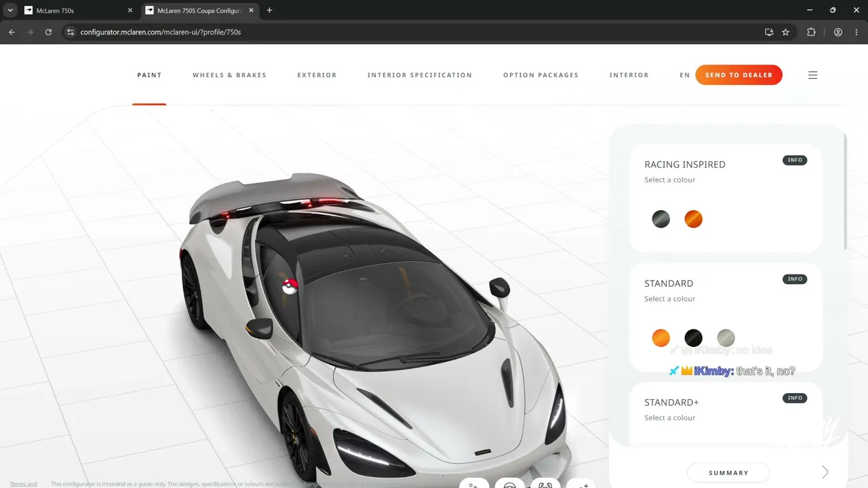Change language using the EN selector

pos(685,75)
